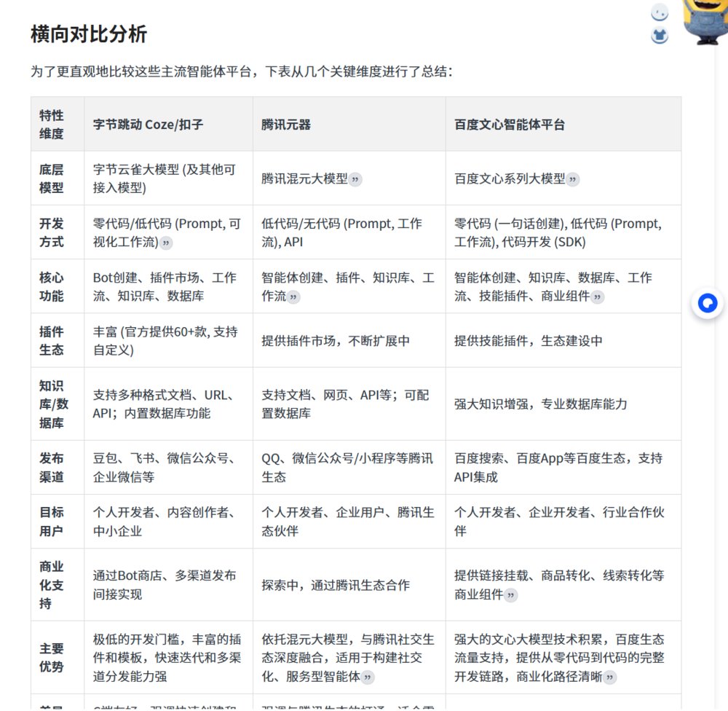The height and width of the screenshot is (711, 728).
Task: Click the blue T-shirt skin icon
Action: [x=660, y=35]
